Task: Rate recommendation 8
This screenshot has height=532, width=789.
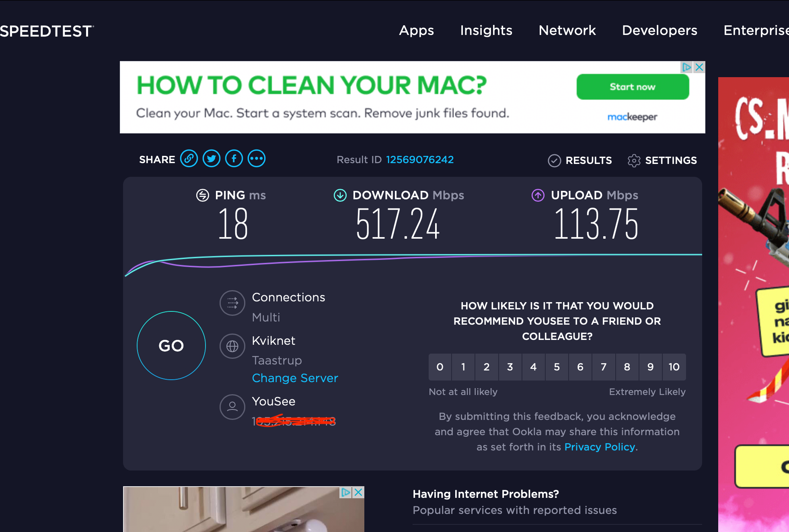Action: 627,367
